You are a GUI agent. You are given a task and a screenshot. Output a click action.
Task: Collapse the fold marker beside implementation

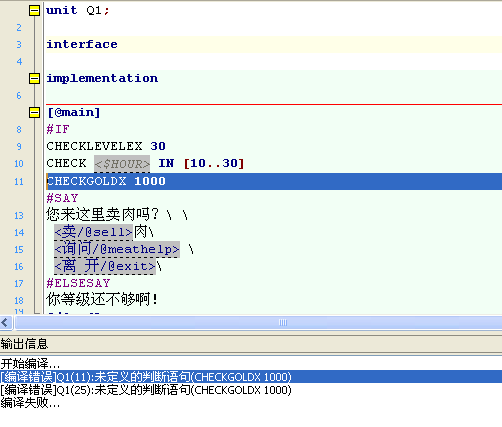(x=34, y=79)
